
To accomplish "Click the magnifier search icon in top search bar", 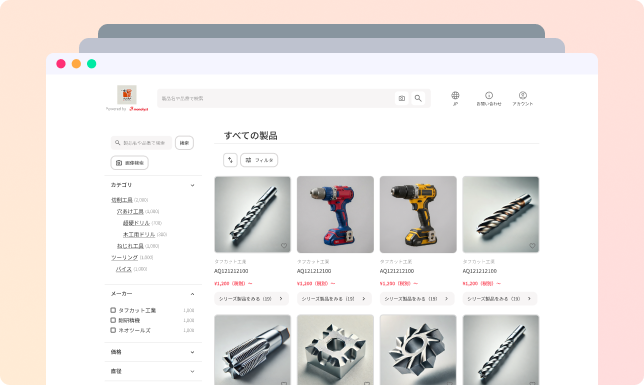I will tap(418, 99).
